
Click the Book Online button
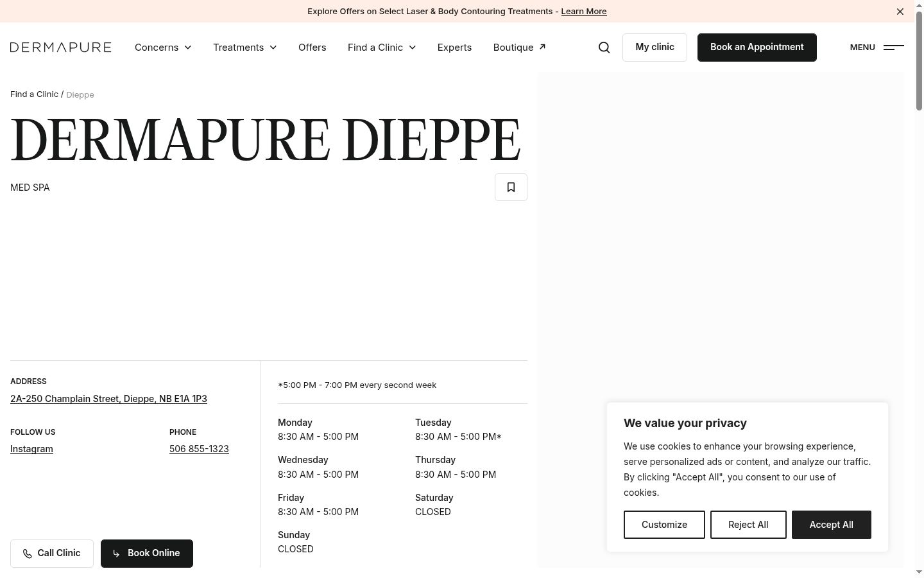click(147, 554)
